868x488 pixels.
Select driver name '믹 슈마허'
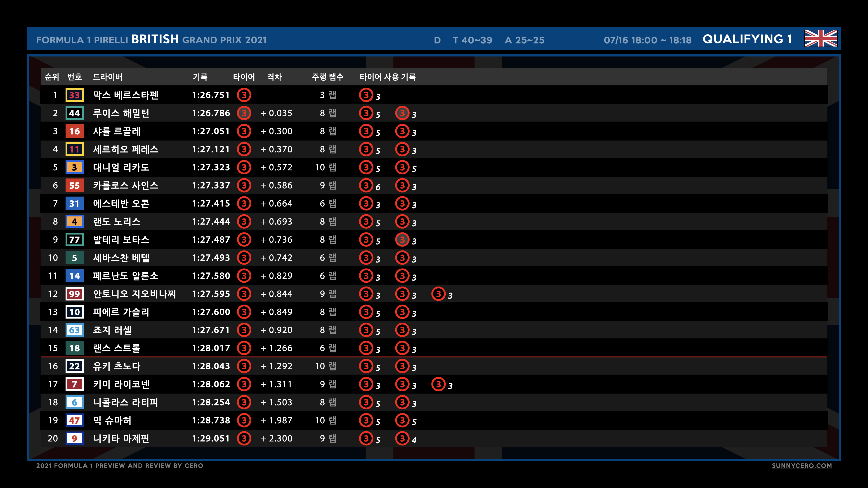pos(112,420)
